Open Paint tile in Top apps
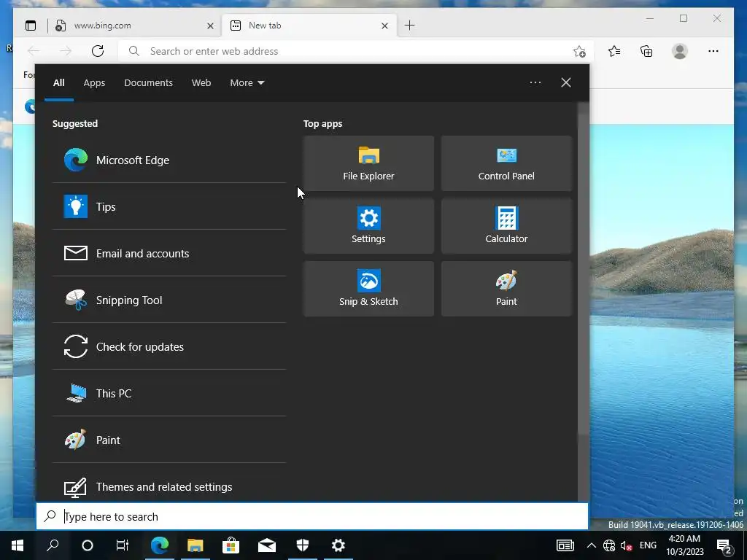Image resolution: width=747 pixels, height=560 pixels. [x=506, y=289]
